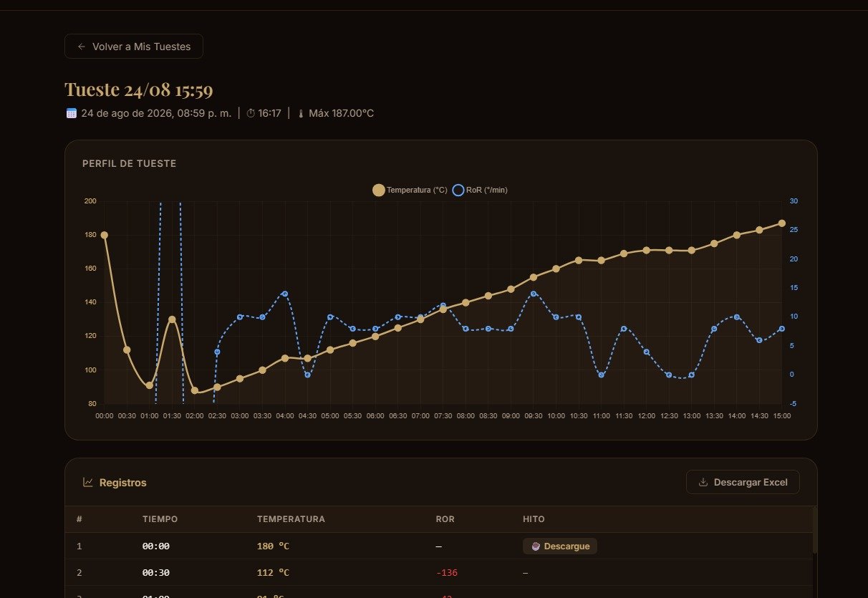Click the calendar icon next to the date
Screen dimensions: 868x598
(x=71, y=113)
